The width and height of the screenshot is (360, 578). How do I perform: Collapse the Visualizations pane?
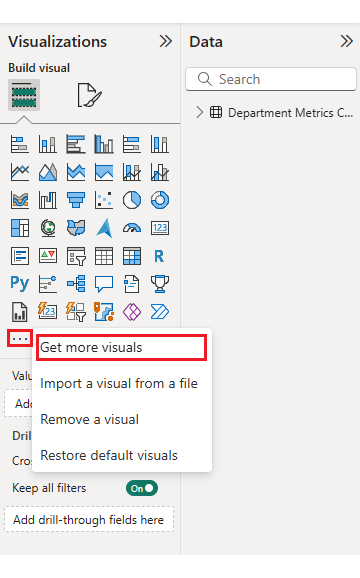[166, 41]
